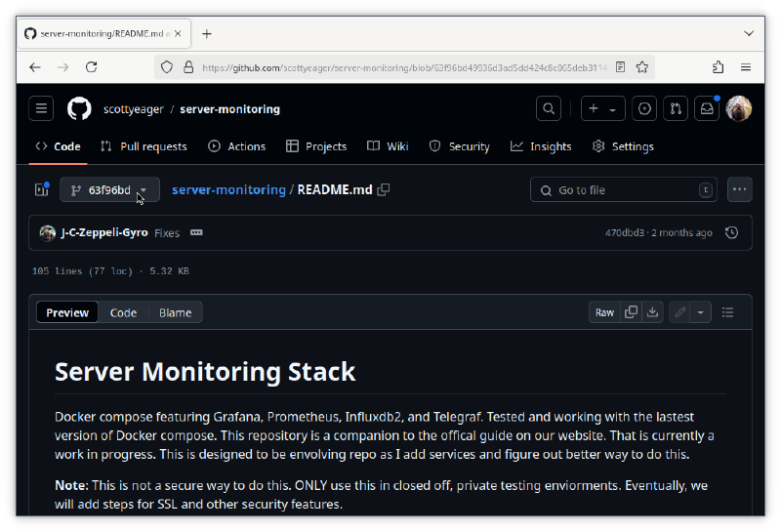Expand the 63f96bd branch selector dropdown
The width and height of the screenshot is (781, 532).
(x=109, y=190)
